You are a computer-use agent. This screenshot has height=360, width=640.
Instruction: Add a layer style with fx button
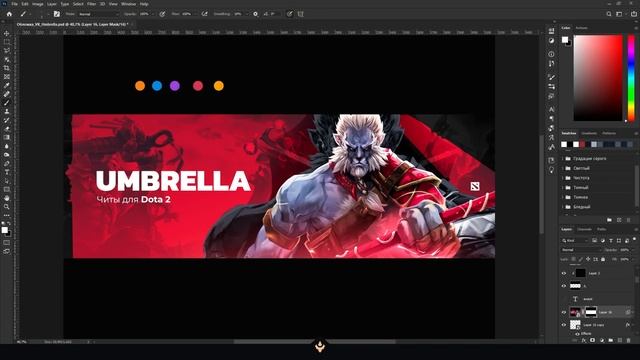pos(584,340)
